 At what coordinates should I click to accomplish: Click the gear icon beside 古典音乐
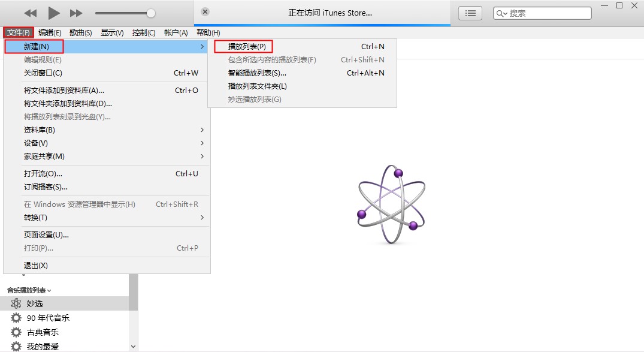(16, 332)
